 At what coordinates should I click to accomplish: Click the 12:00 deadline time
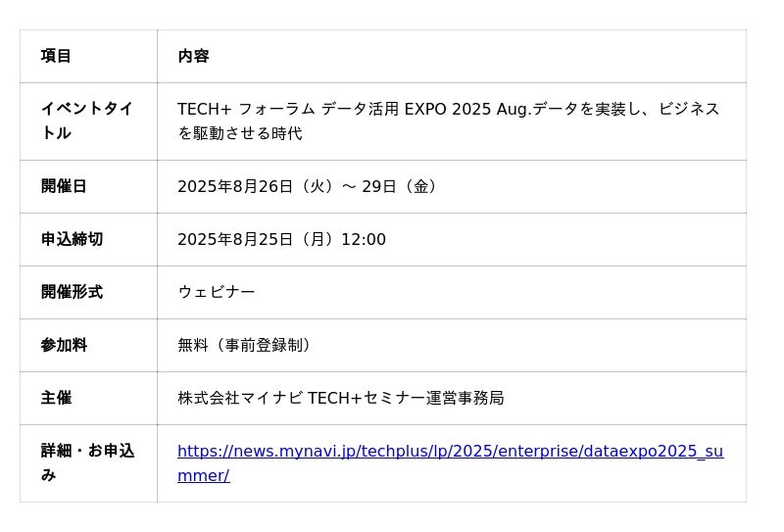tap(364, 239)
